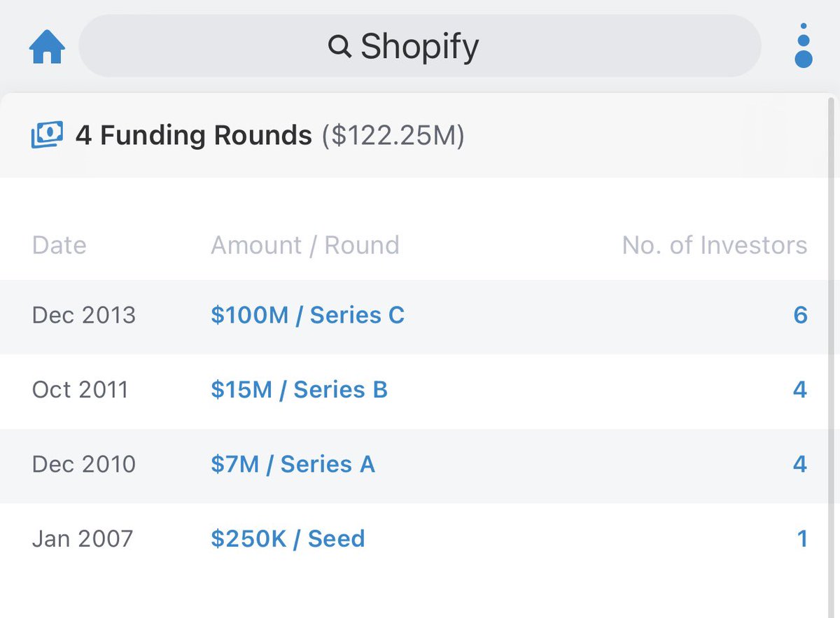The width and height of the screenshot is (840, 618).
Task: Open the $7M / Series A round
Action: coord(293,464)
